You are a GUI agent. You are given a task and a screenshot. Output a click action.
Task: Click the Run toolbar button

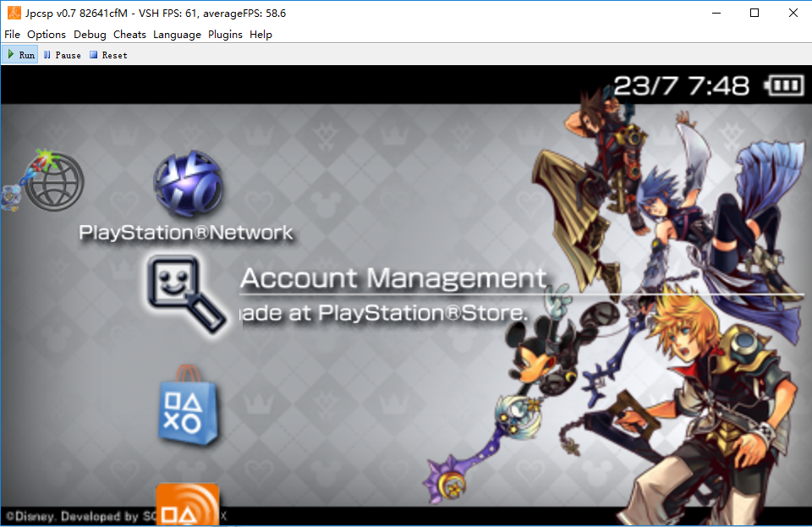click(x=20, y=55)
